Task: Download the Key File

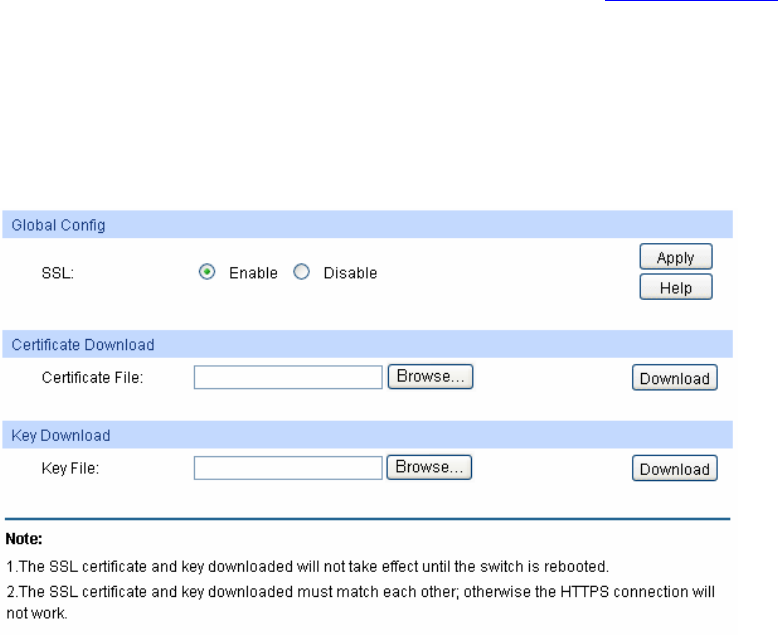Action: [x=675, y=468]
